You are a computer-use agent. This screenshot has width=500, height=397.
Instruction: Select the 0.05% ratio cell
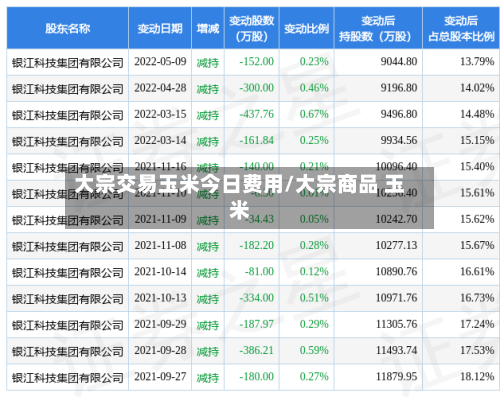point(314,219)
